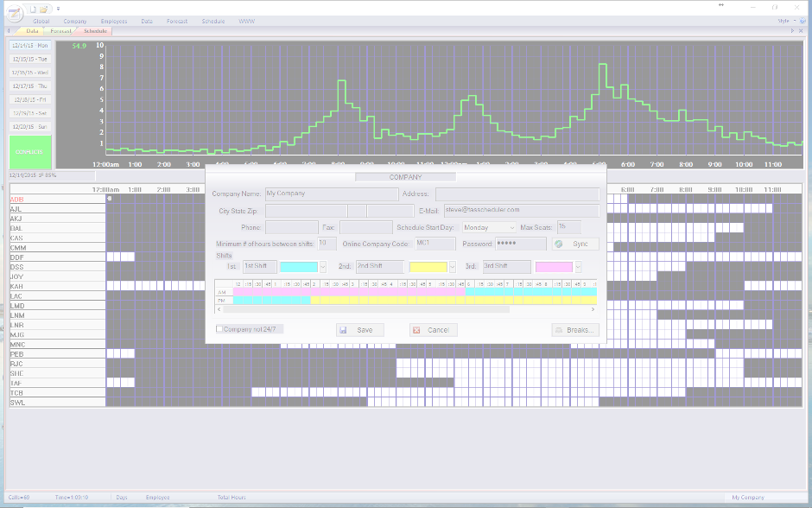Click the 1st Shift name field
The image size is (812, 508).
(x=260, y=267)
